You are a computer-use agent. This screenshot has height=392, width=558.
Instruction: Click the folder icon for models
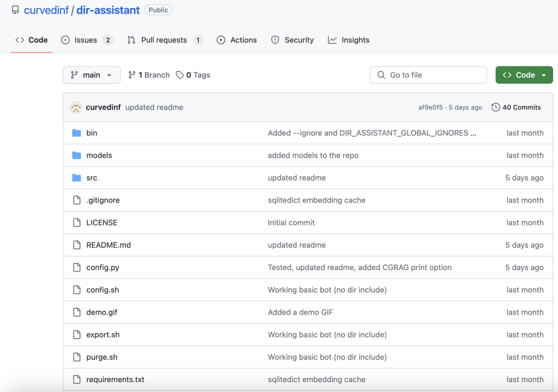coord(76,156)
